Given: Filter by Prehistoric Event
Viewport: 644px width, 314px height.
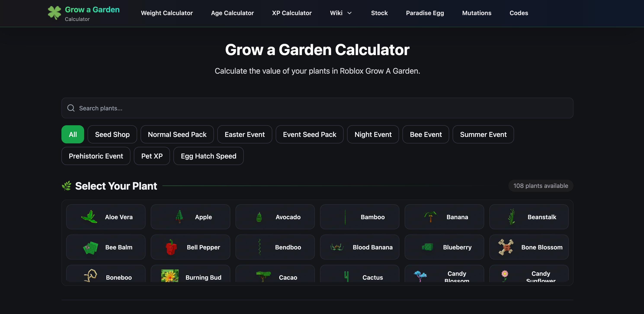Looking at the screenshot, I should coord(96,156).
